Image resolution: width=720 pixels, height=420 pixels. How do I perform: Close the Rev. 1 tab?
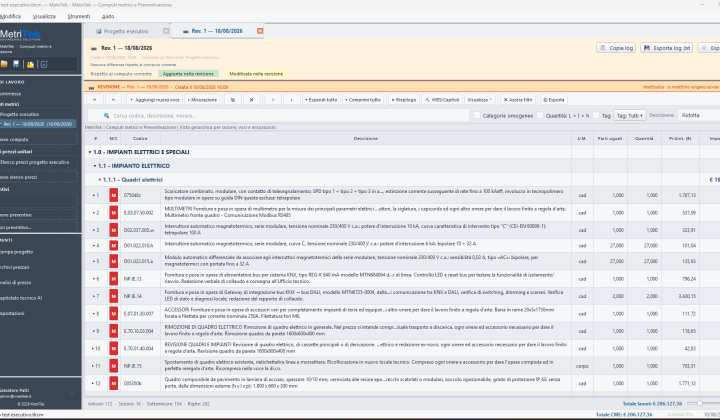point(260,31)
